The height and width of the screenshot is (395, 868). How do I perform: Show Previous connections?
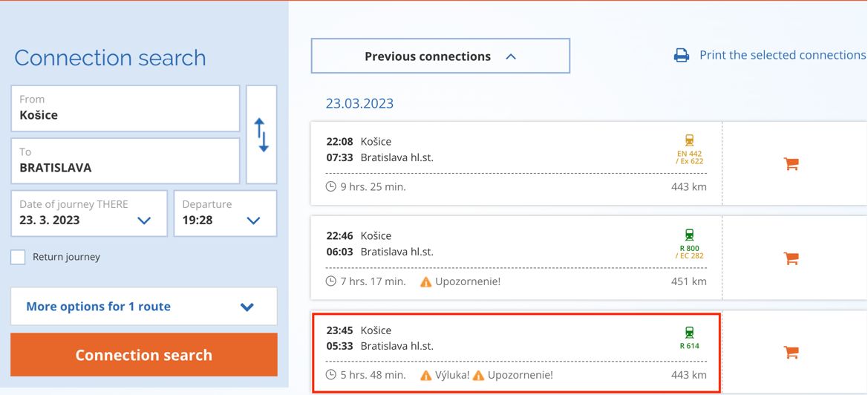440,56
